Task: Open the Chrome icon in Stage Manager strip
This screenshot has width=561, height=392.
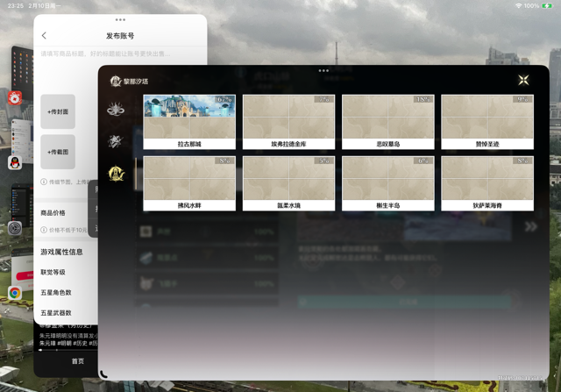Action: coord(15,293)
